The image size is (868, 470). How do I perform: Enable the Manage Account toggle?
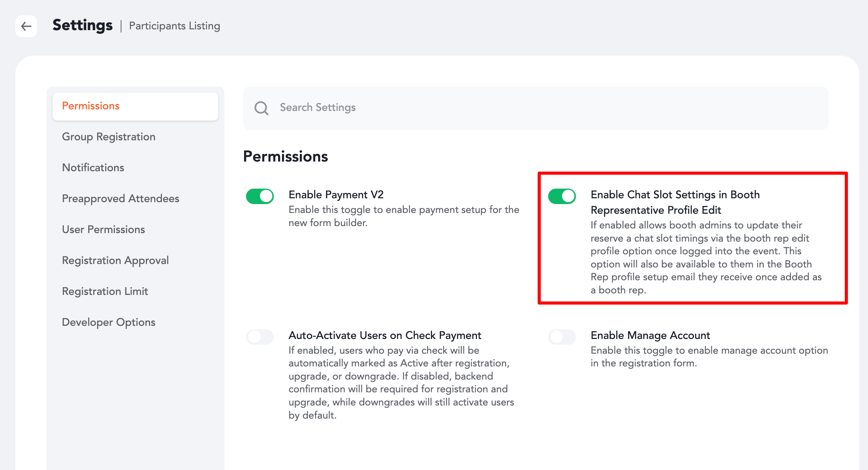click(562, 337)
